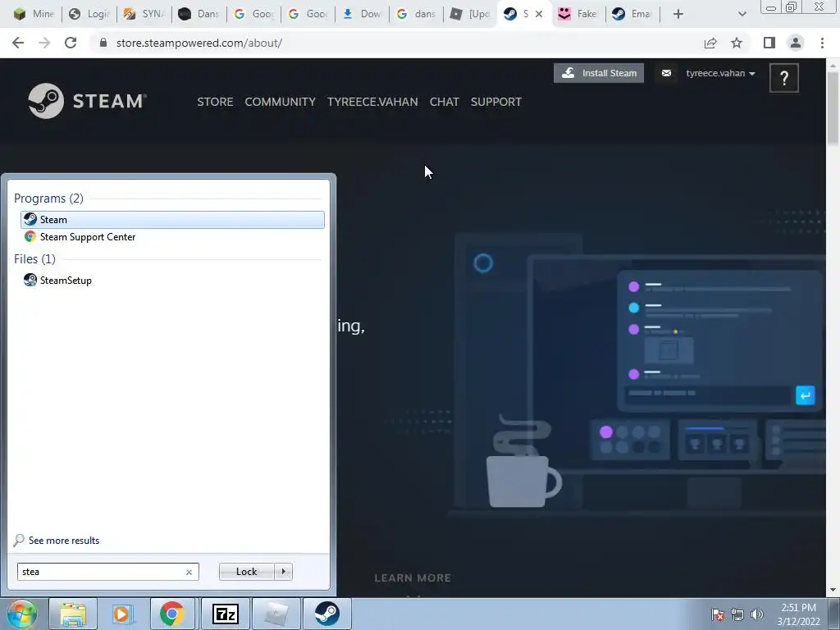Screen dimensions: 840x630
Task: Click Install Steam button
Action: tap(599, 73)
